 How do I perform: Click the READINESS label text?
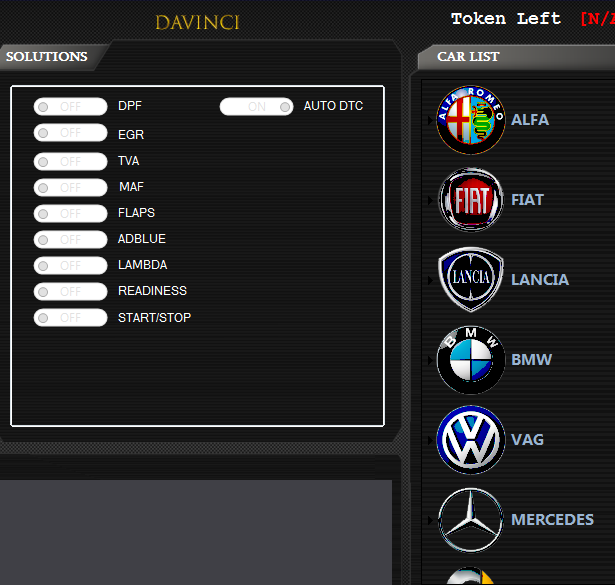(153, 291)
